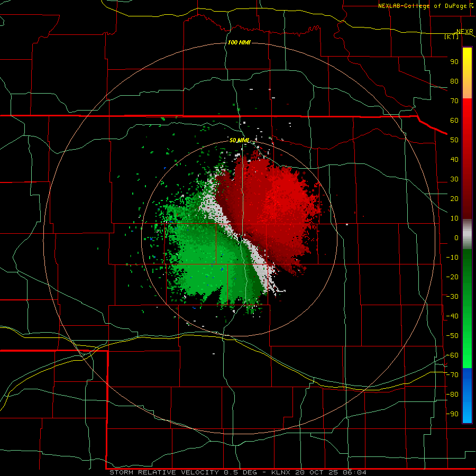Click the 50 NMI range ring label
This screenshot has width=476, height=476.
click(x=239, y=140)
